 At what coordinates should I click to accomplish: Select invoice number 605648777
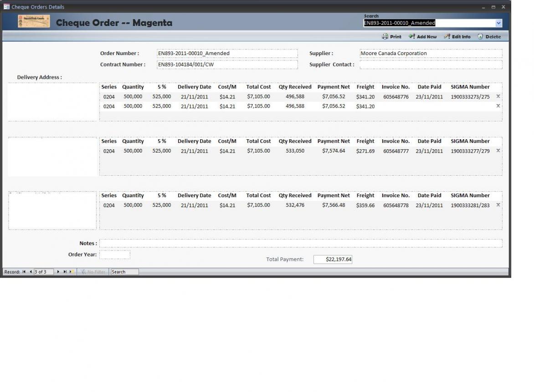(396, 151)
